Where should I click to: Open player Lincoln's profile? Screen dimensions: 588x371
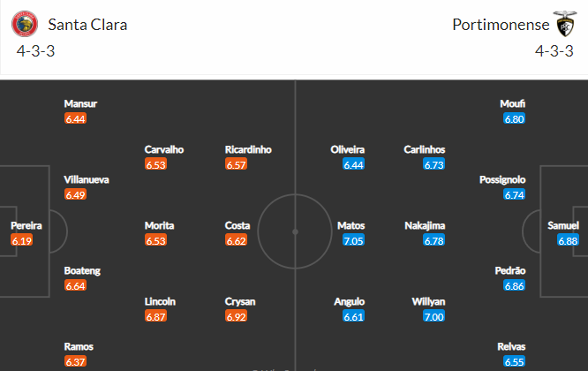[160, 301]
